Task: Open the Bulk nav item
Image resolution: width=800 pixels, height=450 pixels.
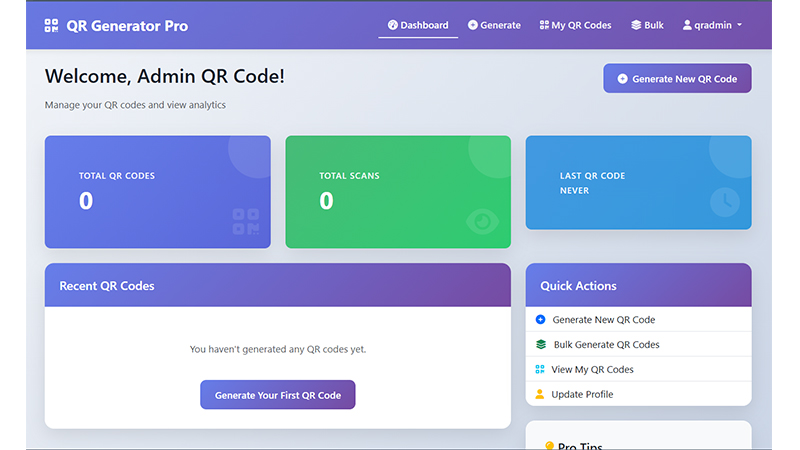Action: point(647,25)
